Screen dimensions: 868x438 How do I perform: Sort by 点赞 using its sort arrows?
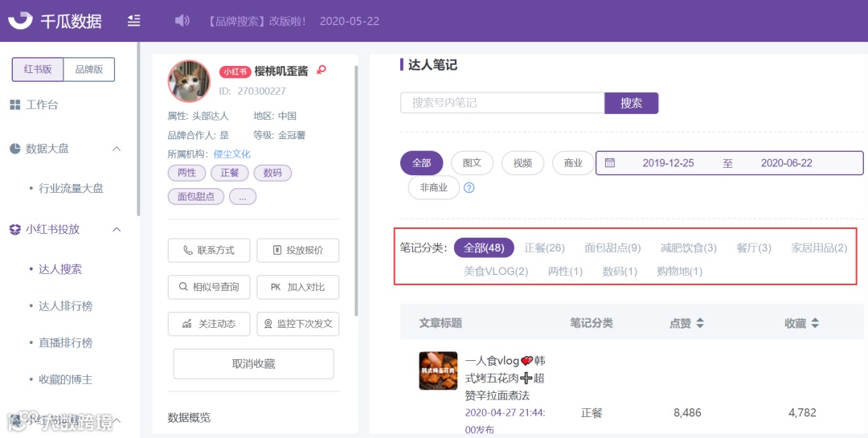pyautogui.click(x=700, y=323)
